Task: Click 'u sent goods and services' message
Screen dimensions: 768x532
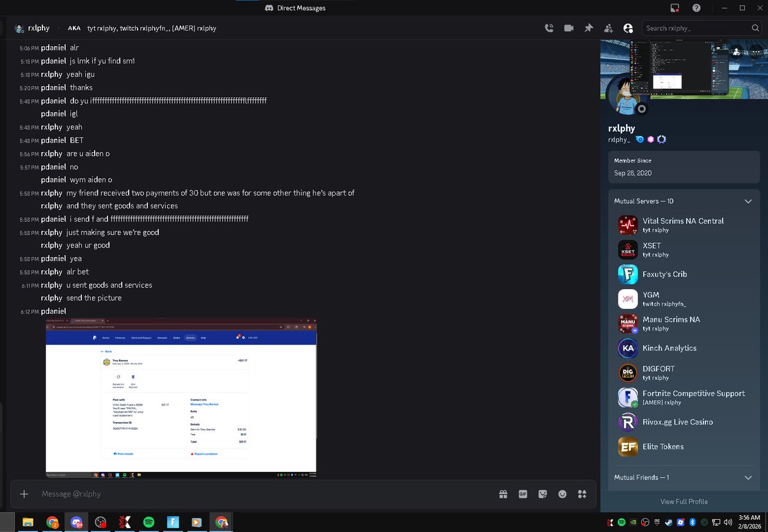Action: [109, 285]
